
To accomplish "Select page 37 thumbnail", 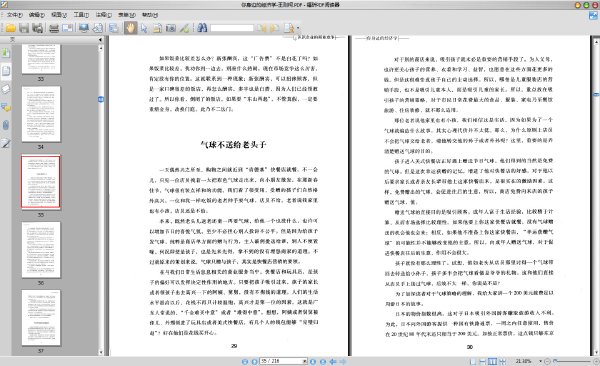I will 41,317.
